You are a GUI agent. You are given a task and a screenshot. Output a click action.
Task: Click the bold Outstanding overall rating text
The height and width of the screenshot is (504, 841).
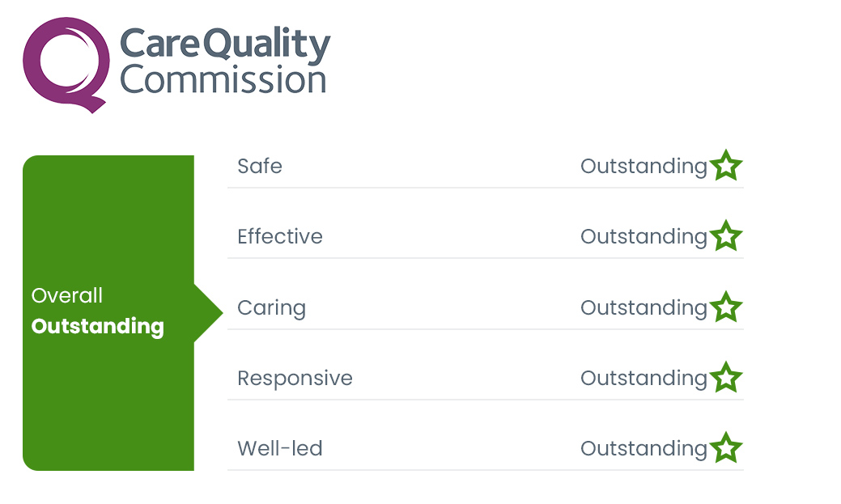[98, 327]
